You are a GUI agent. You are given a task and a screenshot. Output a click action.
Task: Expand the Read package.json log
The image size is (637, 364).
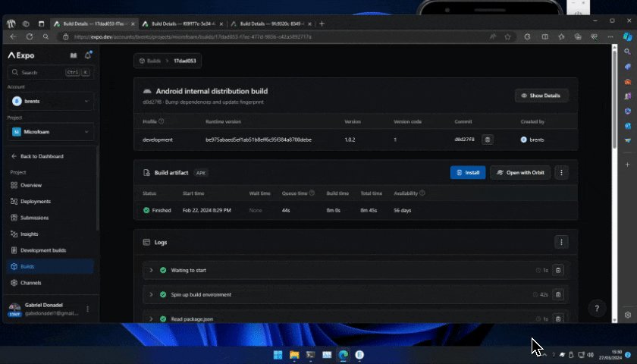(x=151, y=319)
